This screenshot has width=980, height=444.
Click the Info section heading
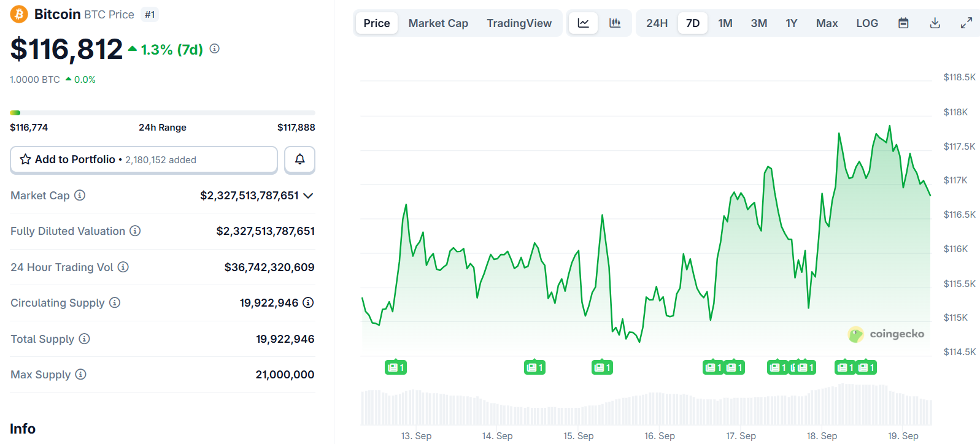click(x=23, y=429)
